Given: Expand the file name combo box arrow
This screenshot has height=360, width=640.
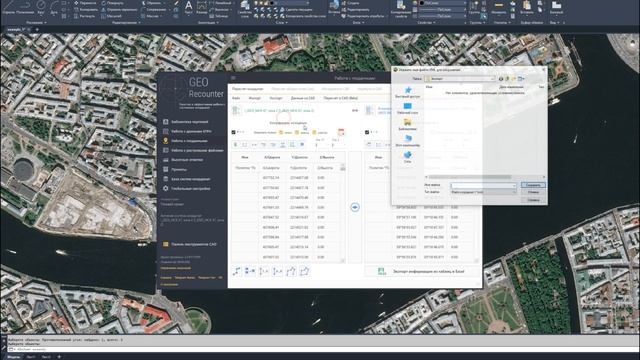Looking at the screenshot, I should [x=514, y=185].
